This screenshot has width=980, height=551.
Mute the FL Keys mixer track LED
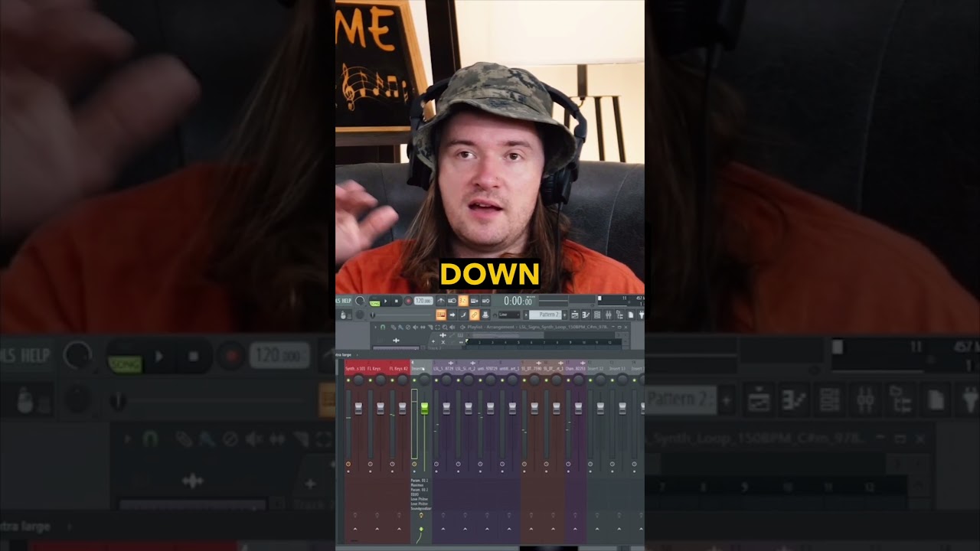click(370, 380)
